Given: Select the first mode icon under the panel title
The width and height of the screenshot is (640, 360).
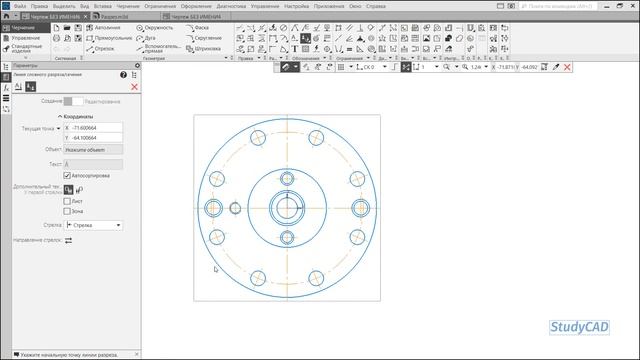Looking at the screenshot, I should click(18, 87).
